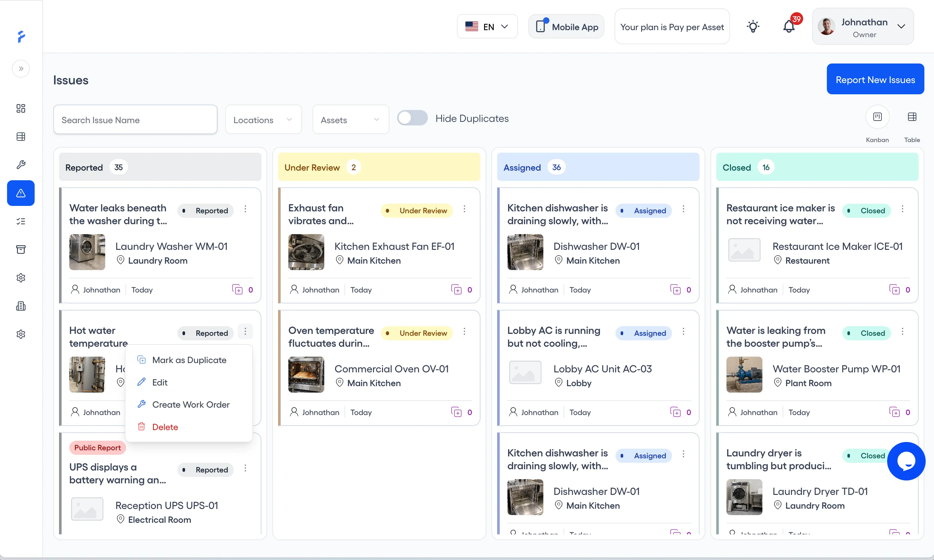Open the Johnathan Owner profile menu
The width and height of the screenshot is (934, 560).
coord(863,26)
